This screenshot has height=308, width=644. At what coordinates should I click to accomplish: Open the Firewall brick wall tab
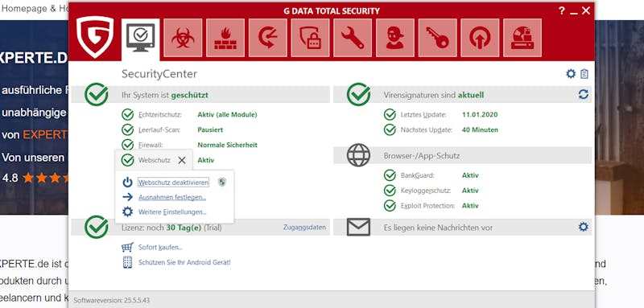[x=225, y=38]
